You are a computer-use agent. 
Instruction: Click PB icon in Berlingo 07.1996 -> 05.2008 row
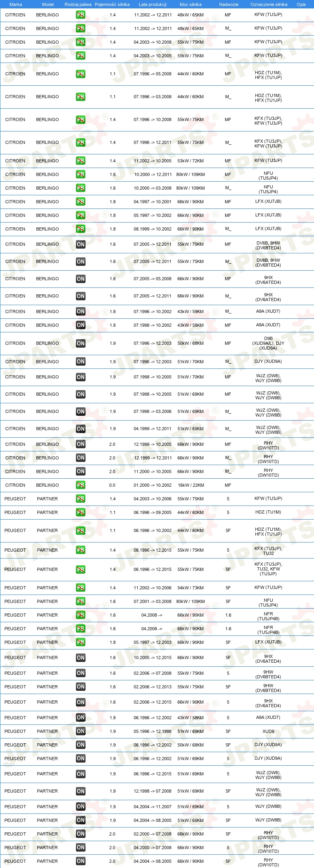(81, 74)
